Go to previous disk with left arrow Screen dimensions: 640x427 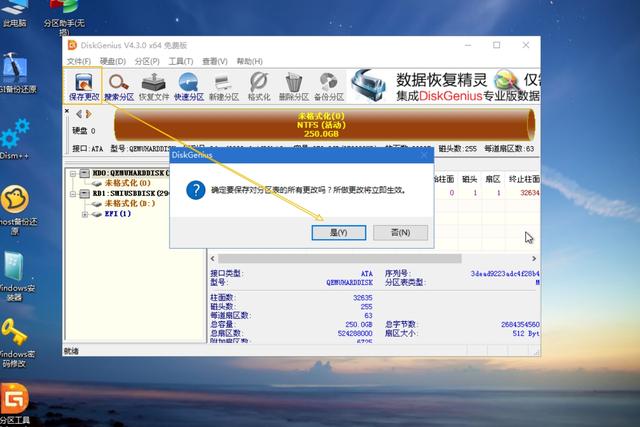[79, 114]
